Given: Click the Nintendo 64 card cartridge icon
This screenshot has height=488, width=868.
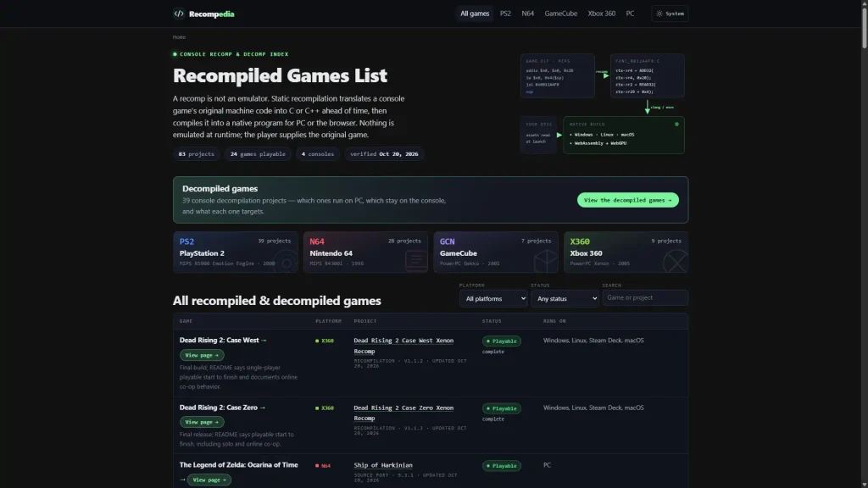Looking at the screenshot, I should pos(415,261).
